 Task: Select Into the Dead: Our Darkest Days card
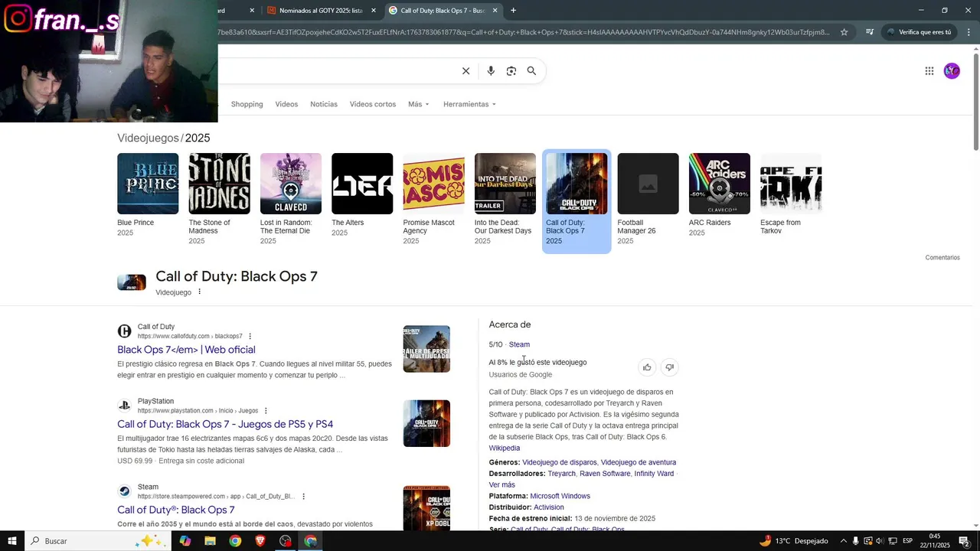point(505,199)
